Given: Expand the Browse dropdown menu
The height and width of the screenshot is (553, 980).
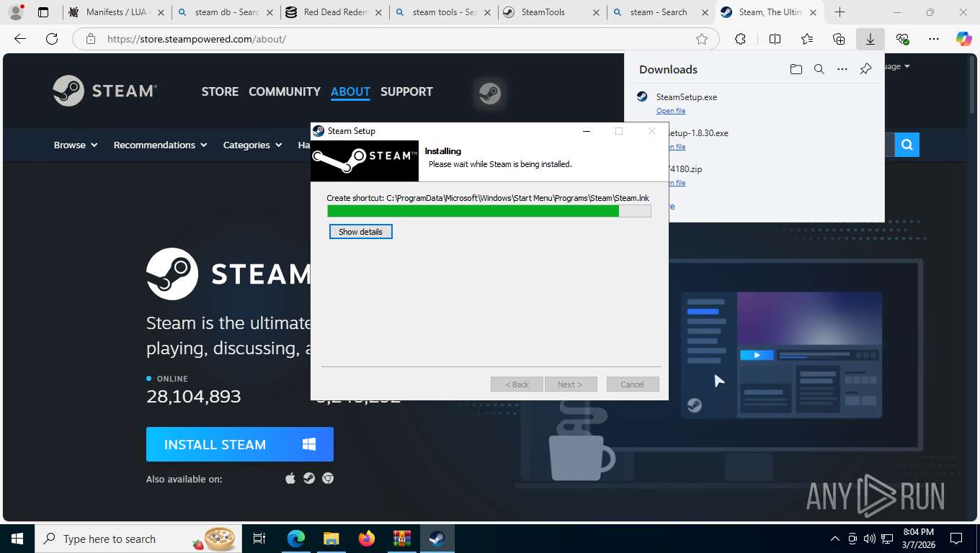Looking at the screenshot, I should click(76, 145).
